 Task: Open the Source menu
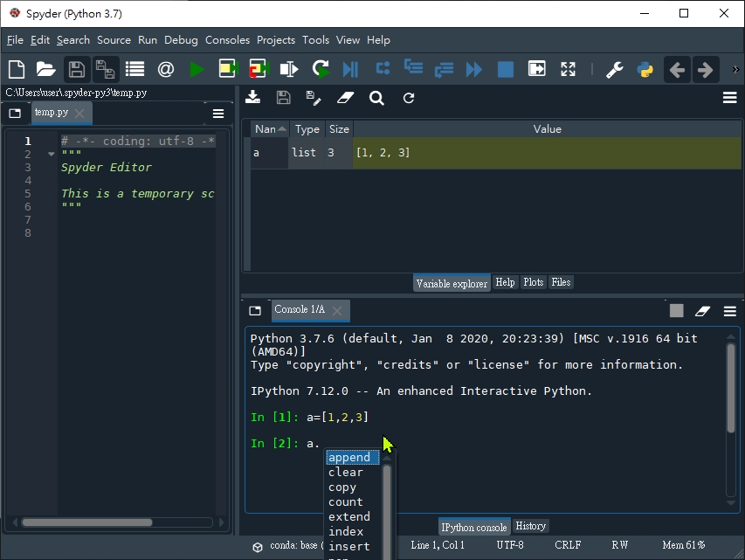tap(114, 40)
